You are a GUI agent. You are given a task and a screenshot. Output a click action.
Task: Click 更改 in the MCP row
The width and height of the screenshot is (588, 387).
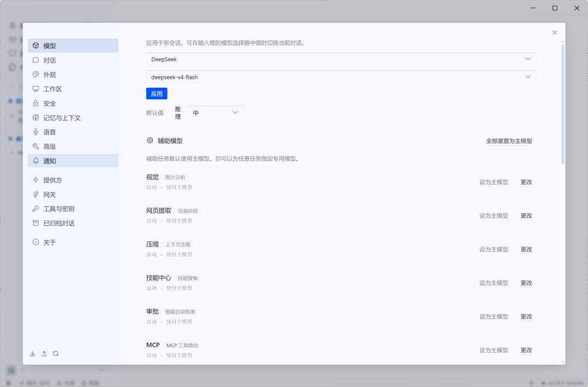[x=526, y=350]
